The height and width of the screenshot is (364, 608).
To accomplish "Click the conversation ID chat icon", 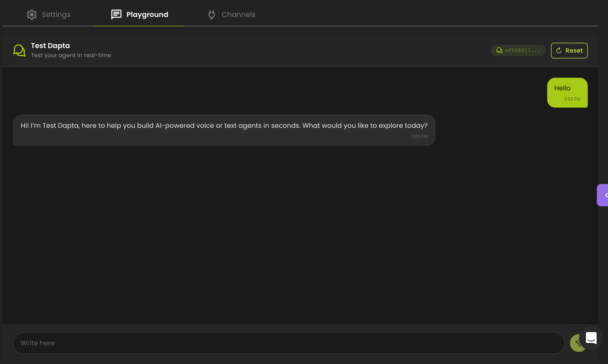I will [499, 50].
